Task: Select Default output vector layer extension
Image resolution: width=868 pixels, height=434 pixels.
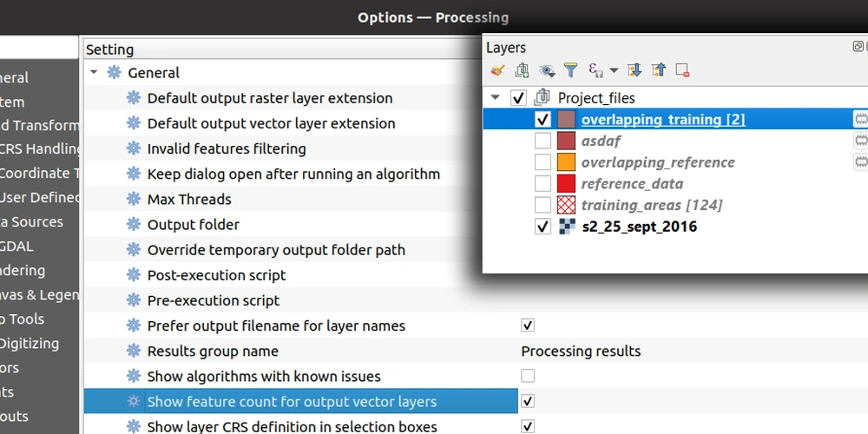Action: click(271, 123)
